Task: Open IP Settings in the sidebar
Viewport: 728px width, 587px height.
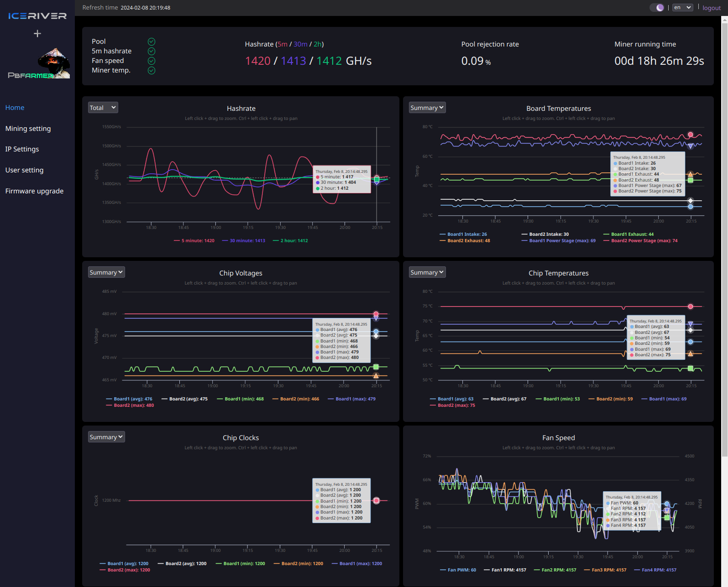Action: click(22, 149)
